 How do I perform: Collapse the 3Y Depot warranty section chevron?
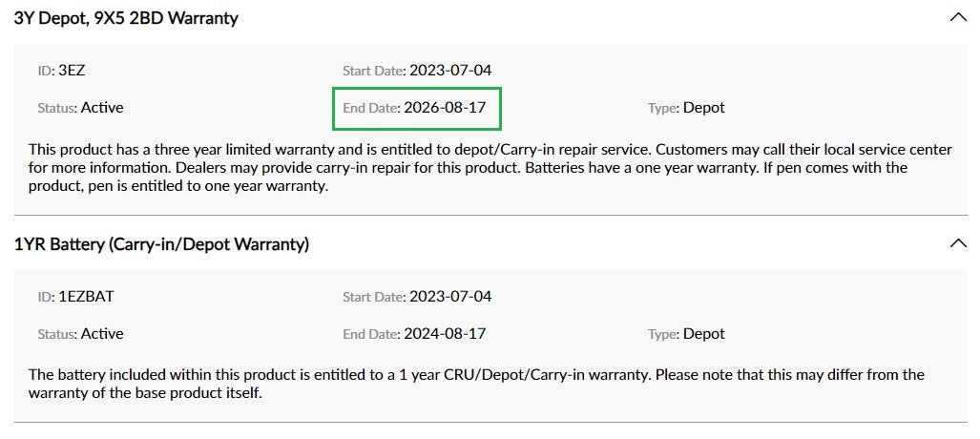[958, 17]
